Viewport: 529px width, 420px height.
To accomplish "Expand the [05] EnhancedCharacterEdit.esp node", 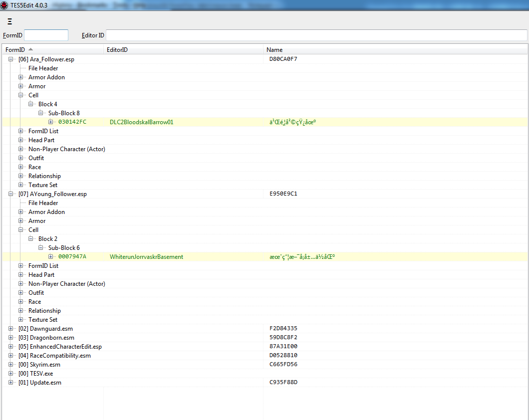I will tap(11, 347).
